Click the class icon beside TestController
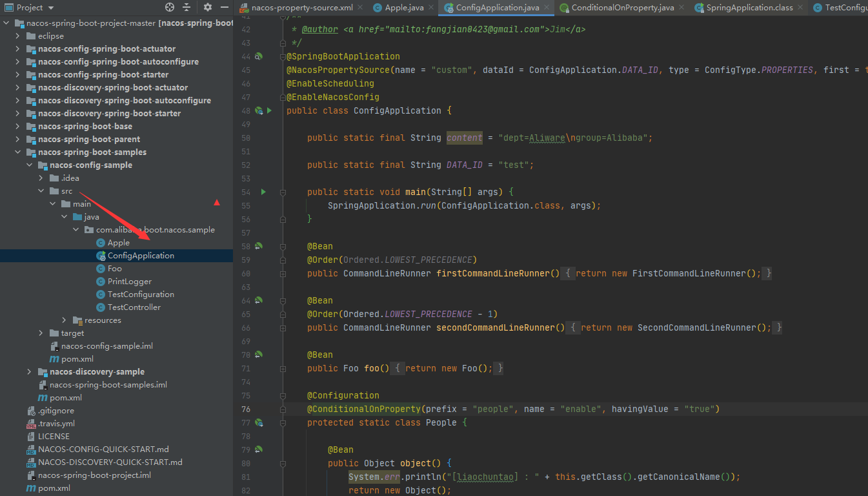 pyautogui.click(x=102, y=307)
